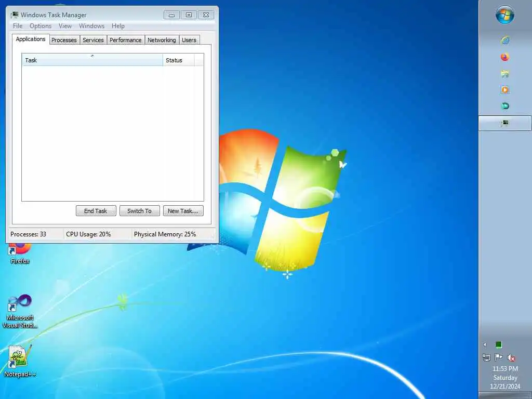
Task: Click the End Task button
Action: tap(96, 211)
